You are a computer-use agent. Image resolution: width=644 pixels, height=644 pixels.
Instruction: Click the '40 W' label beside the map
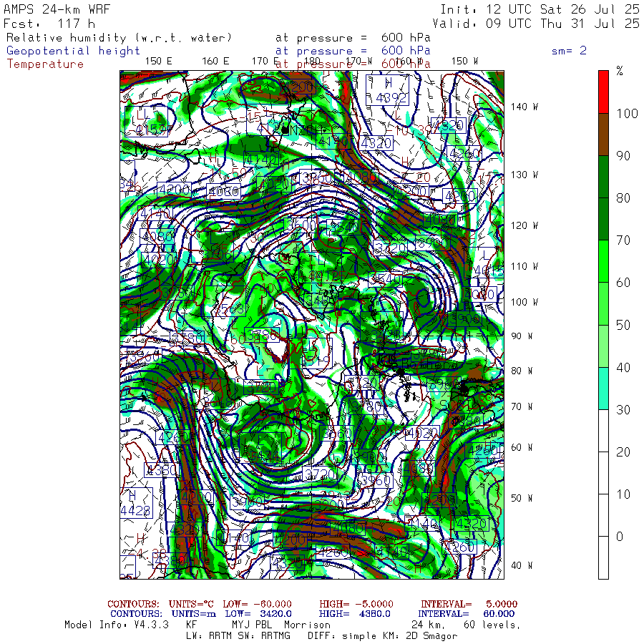[x=522, y=565]
